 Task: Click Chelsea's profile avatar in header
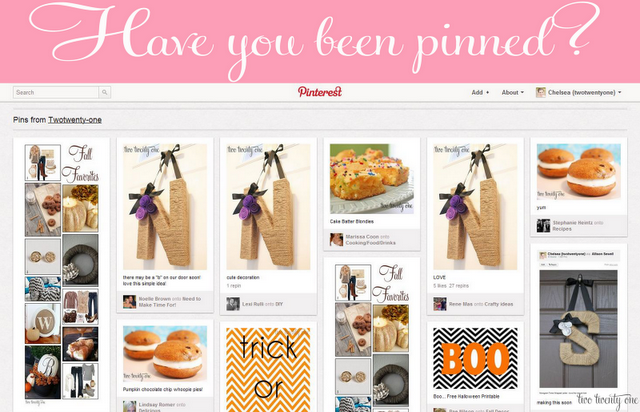[540, 92]
